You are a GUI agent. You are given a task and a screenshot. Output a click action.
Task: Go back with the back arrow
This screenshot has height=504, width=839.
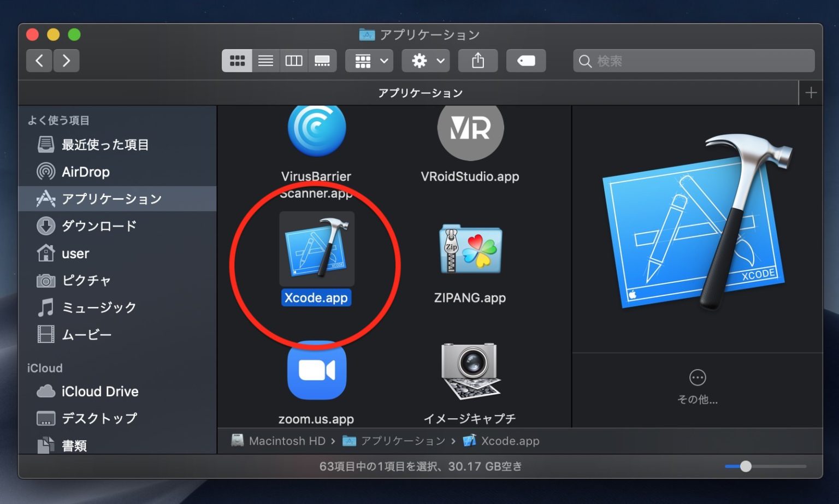tap(39, 61)
